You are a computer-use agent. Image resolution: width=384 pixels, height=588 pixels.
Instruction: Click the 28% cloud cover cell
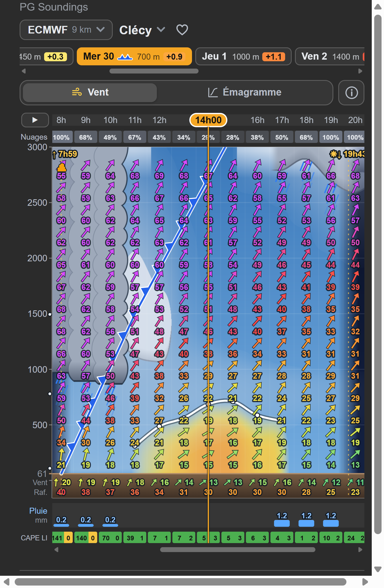233,137
